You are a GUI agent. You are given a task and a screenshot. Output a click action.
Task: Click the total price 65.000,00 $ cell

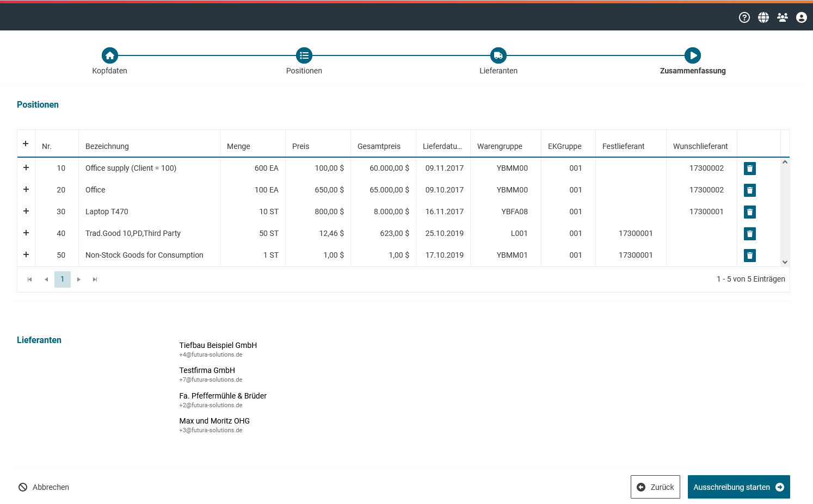tap(384, 190)
